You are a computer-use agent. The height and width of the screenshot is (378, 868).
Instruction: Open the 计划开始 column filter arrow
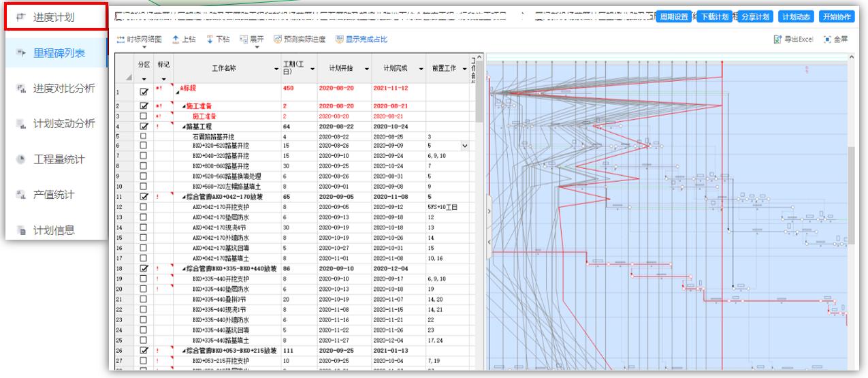click(366, 69)
